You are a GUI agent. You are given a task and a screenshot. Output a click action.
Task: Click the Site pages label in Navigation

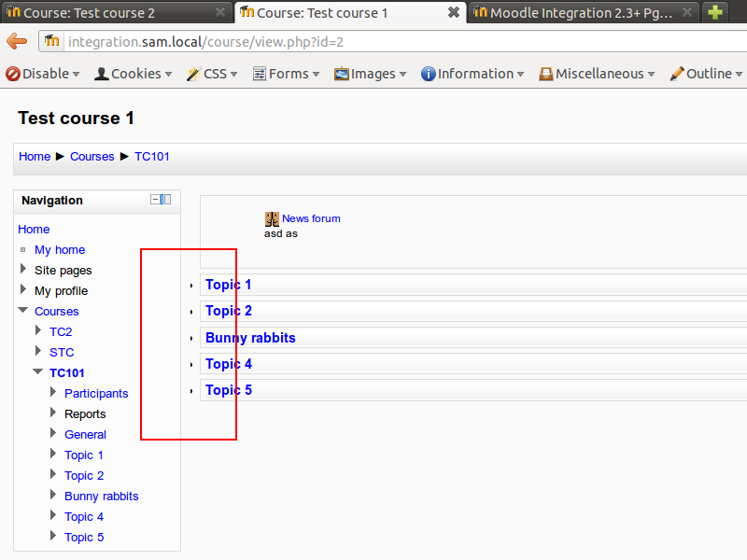pos(63,270)
